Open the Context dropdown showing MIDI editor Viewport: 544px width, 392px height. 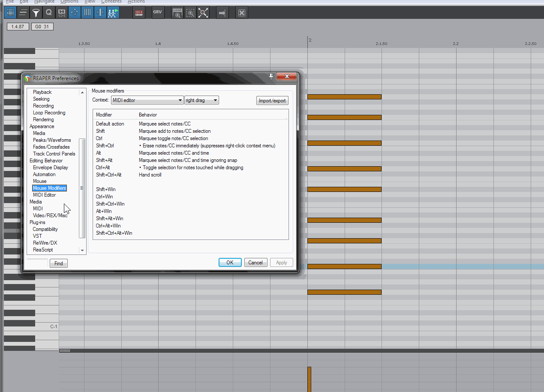point(147,100)
